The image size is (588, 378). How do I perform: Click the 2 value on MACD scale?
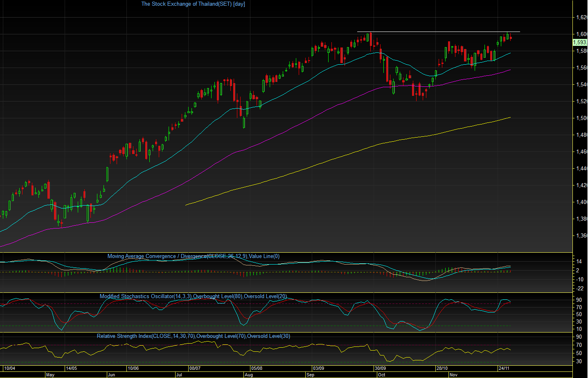pos(578,271)
